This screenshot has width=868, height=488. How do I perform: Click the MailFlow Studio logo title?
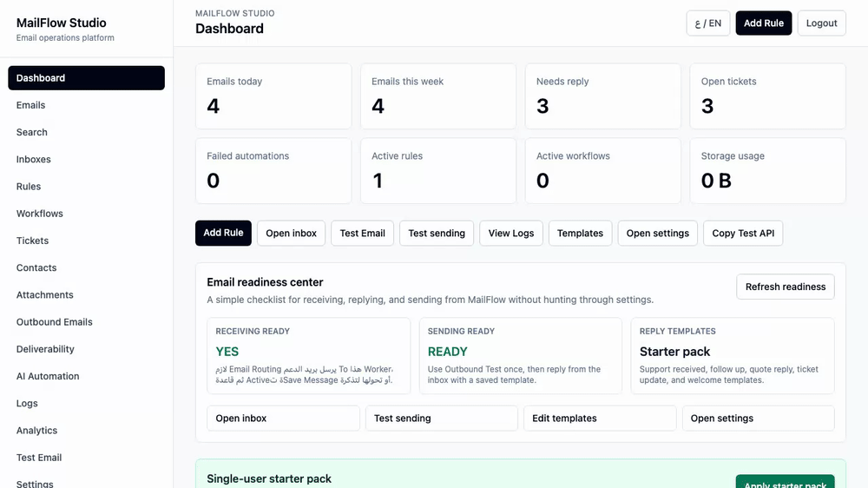pos(62,23)
